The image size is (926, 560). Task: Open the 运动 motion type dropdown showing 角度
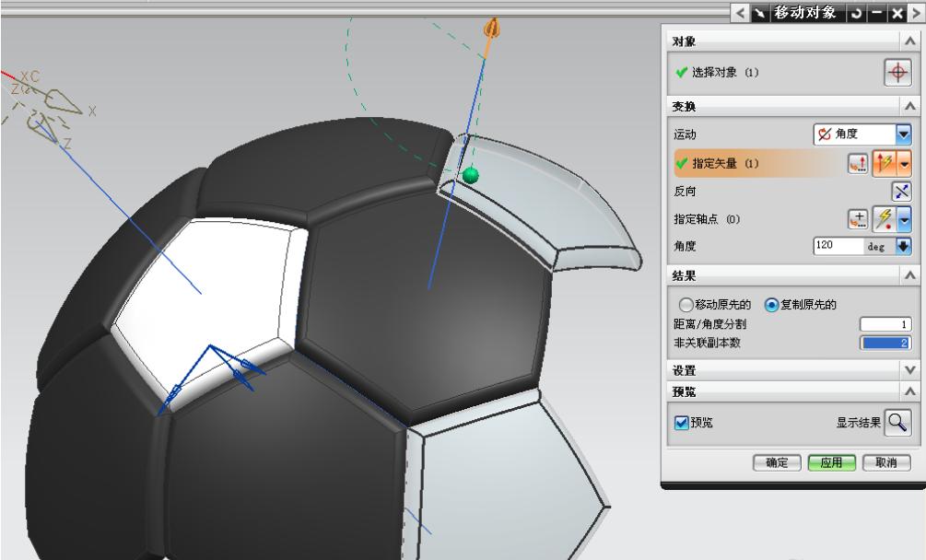pos(904,134)
